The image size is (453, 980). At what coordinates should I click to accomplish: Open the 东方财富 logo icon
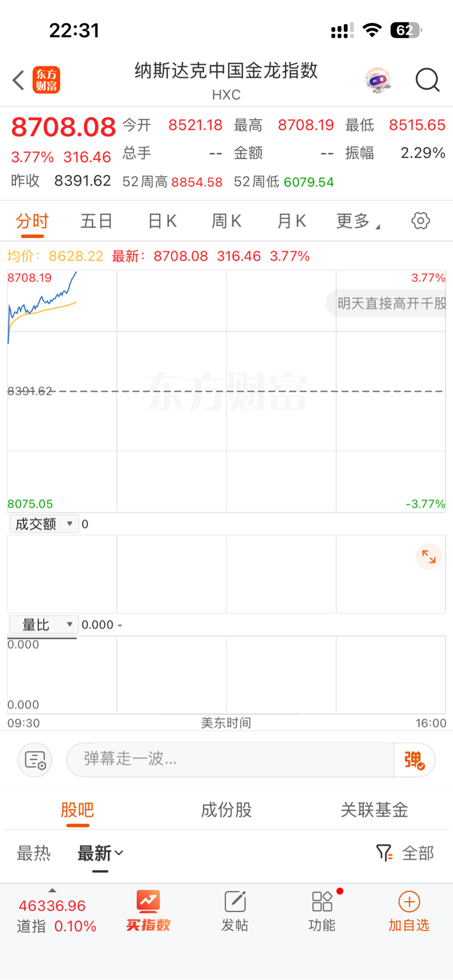46,80
